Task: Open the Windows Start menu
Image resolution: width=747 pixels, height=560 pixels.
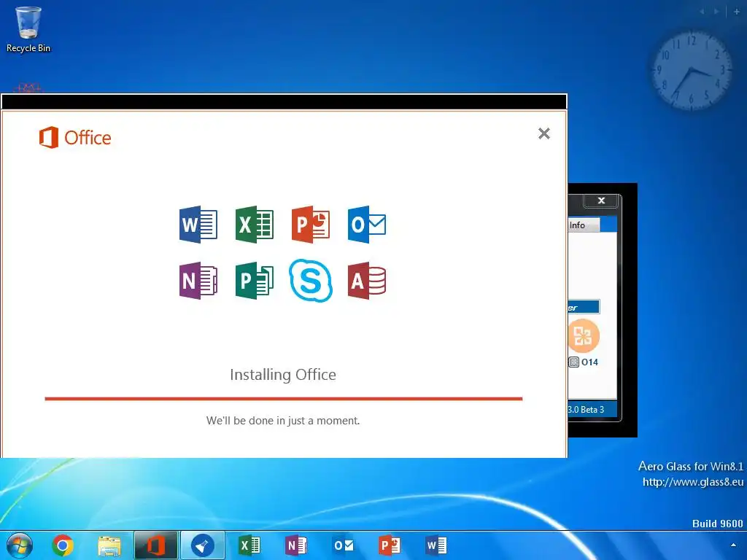Action: tap(20, 545)
